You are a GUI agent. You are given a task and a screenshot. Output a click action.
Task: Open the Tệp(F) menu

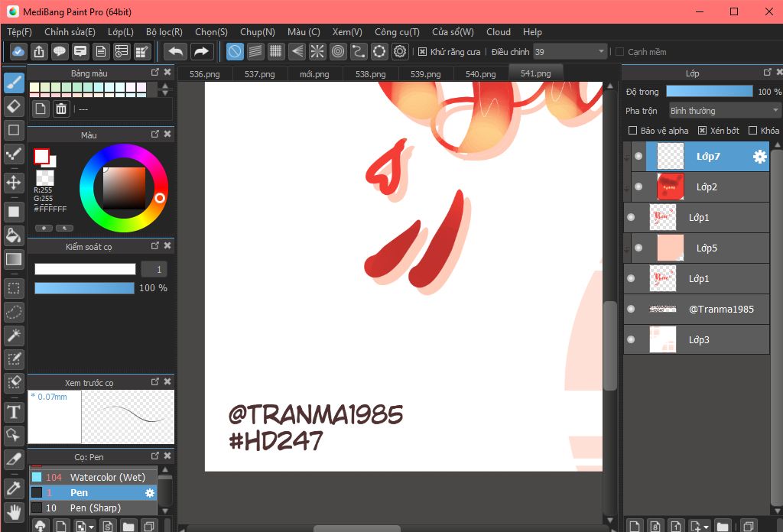19,32
